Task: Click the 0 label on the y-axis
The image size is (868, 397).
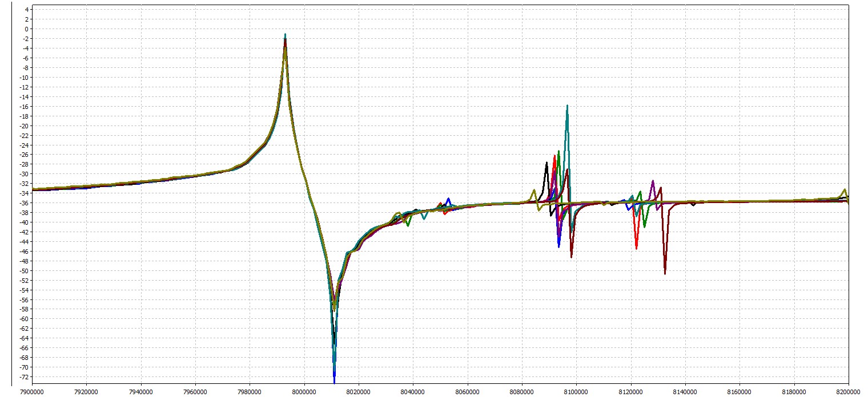Action: tap(24, 29)
